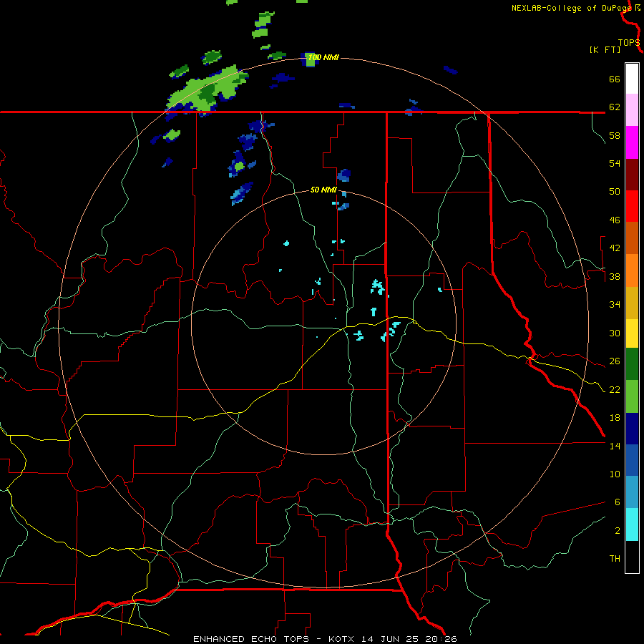Click the "42" legend value
Image resolution: width=644 pixels, height=644 pixels.
coord(615,248)
